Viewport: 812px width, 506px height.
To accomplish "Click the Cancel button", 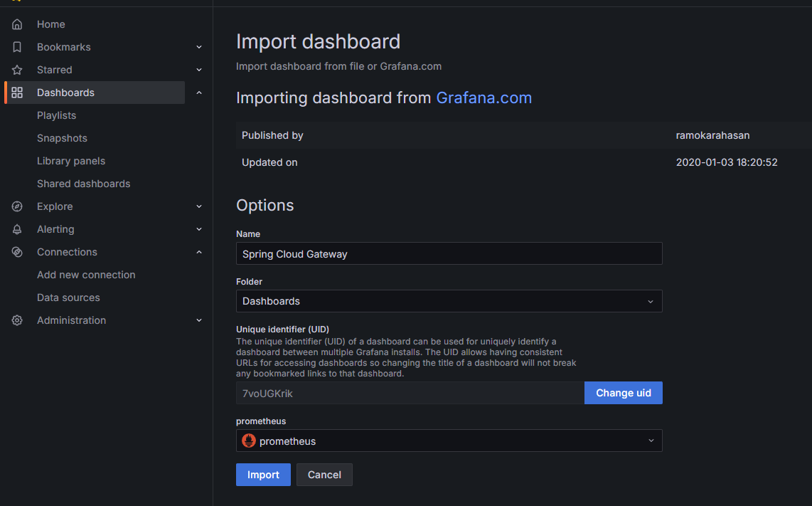I will [324, 475].
